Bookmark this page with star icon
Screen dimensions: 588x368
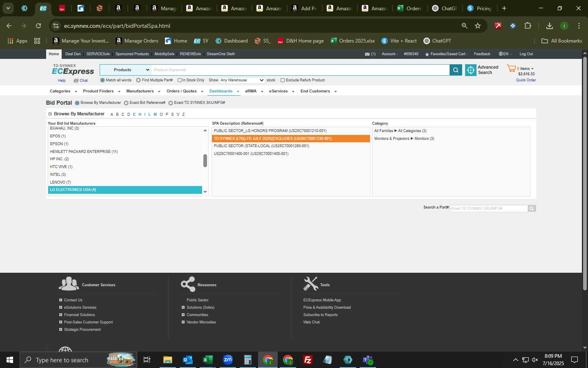click(478, 26)
